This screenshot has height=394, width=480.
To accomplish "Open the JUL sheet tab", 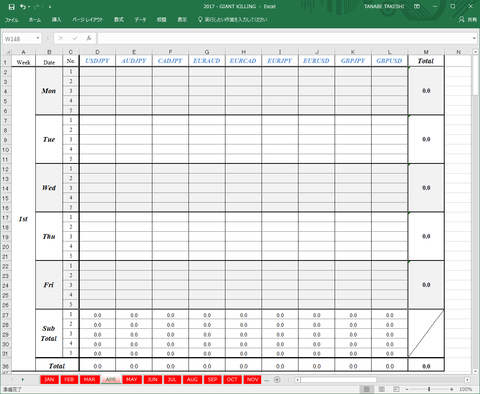I will (x=172, y=380).
